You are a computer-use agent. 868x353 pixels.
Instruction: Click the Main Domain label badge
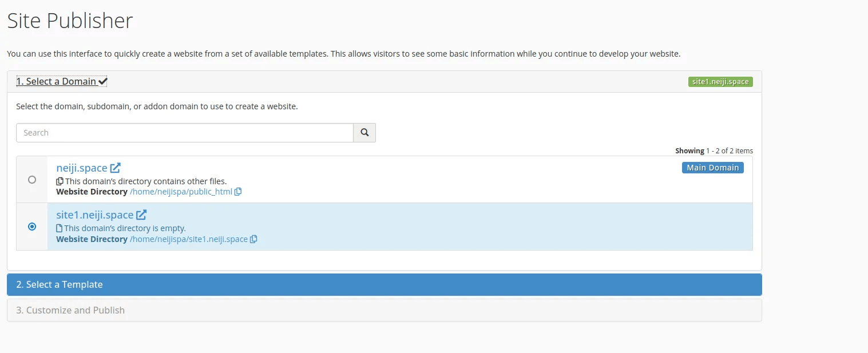[x=713, y=168]
